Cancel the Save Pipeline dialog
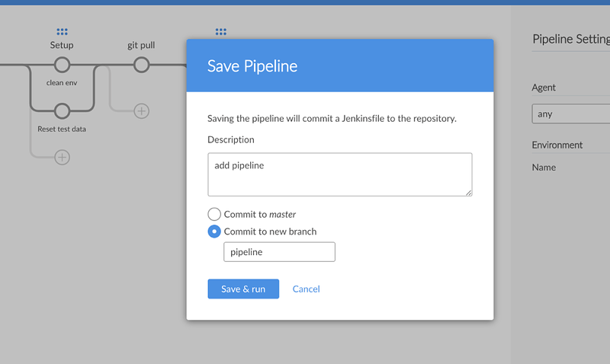 307,289
